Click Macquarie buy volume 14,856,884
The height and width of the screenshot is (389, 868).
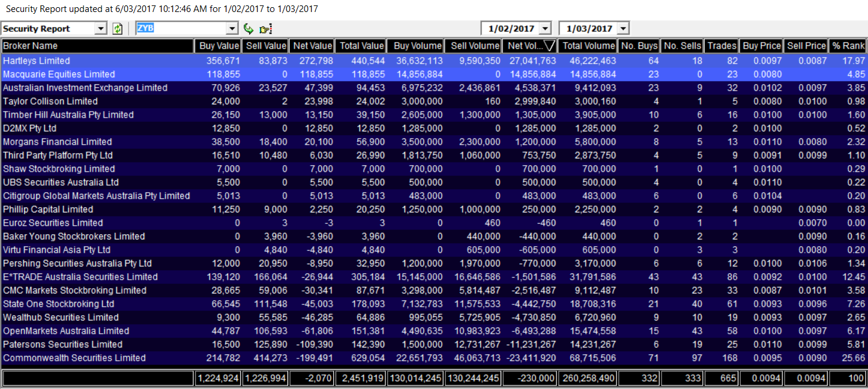(420, 74)
